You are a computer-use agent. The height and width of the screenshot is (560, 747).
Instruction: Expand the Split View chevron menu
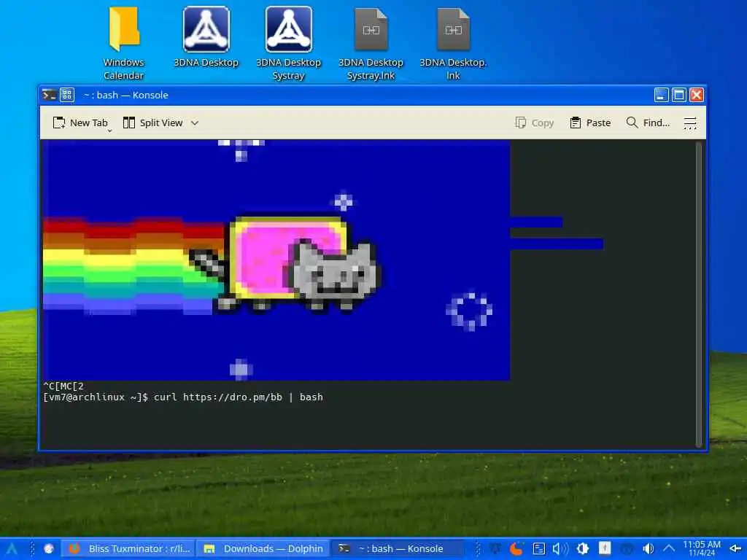(x=194, y=122)
